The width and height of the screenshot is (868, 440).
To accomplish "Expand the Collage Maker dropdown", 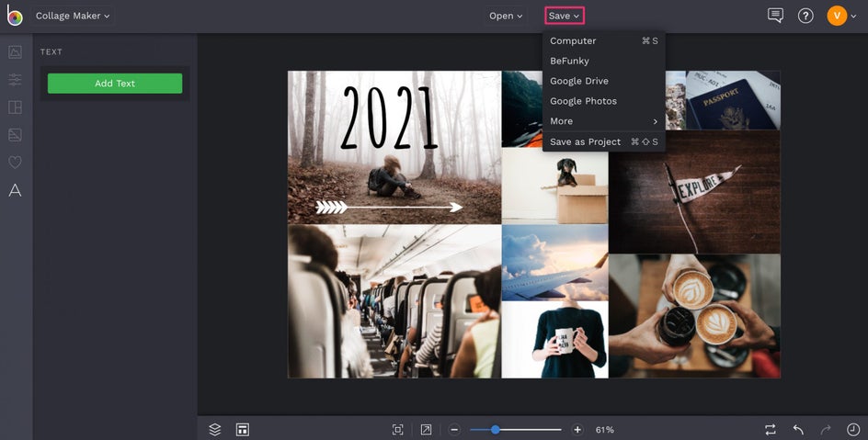I will (x=73, y=16).
